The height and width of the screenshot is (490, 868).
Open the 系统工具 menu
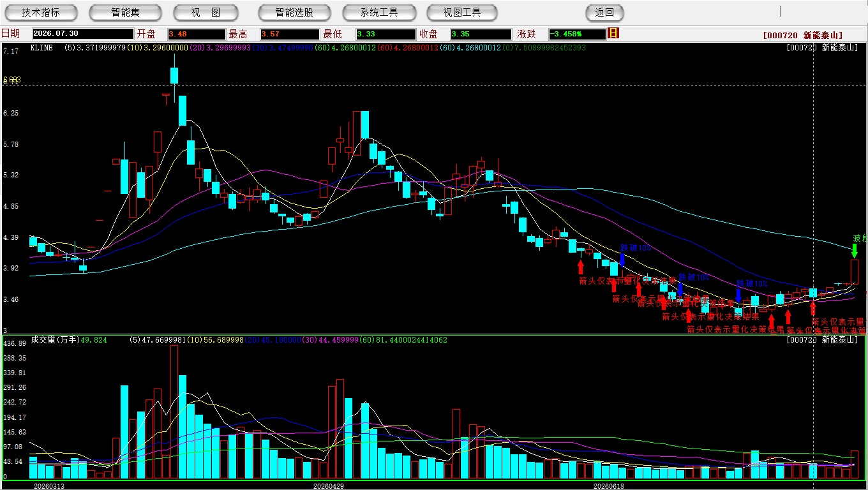tap(379, 12)
